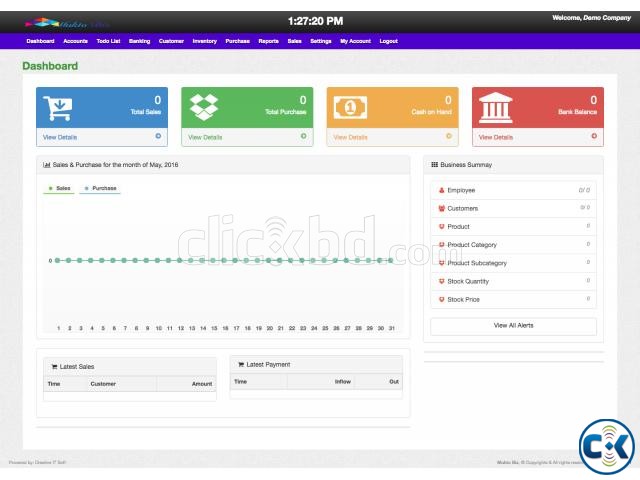Click the Employee summary row

[x=513, y=190]
